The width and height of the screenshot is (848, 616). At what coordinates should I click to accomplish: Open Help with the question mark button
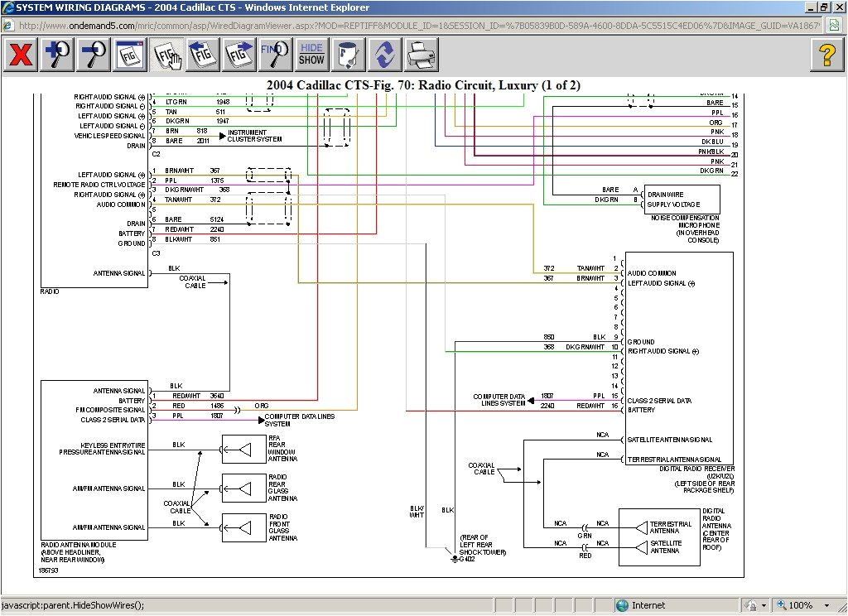tap(827, 55)
